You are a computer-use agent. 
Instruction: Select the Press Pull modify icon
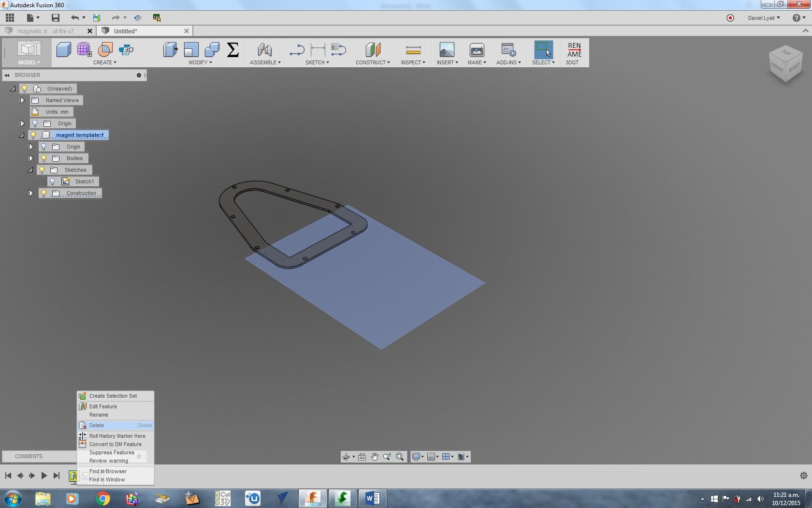[x=170, y=49]
